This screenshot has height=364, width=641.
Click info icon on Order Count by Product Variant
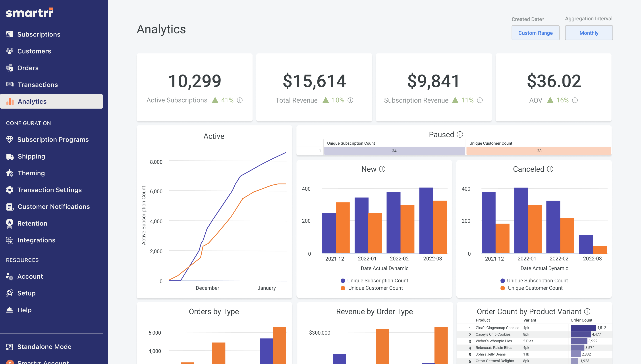[587, 312]
